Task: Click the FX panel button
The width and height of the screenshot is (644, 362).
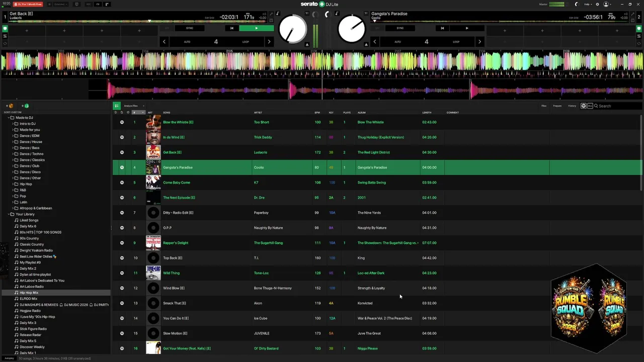Action: [98, 4]
